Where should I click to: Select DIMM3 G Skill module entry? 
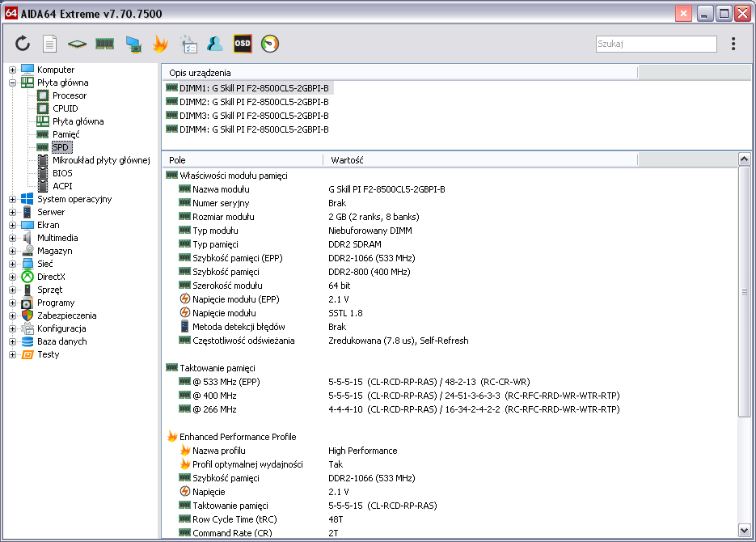(253, 116)
